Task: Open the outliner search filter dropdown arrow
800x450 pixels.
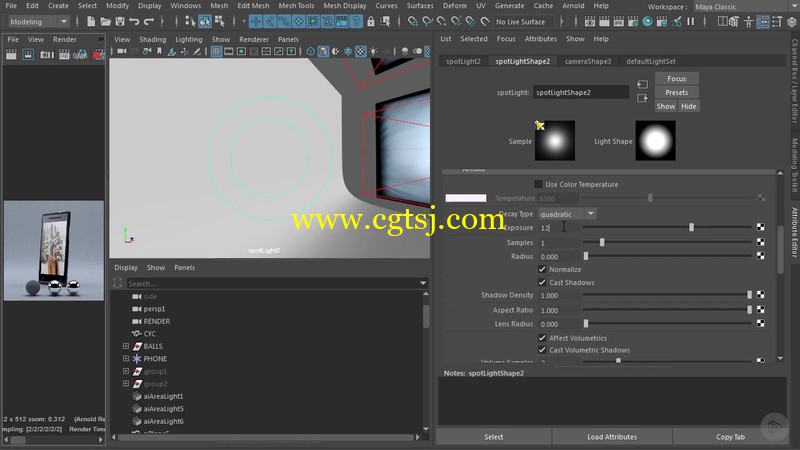Action: 422,283
